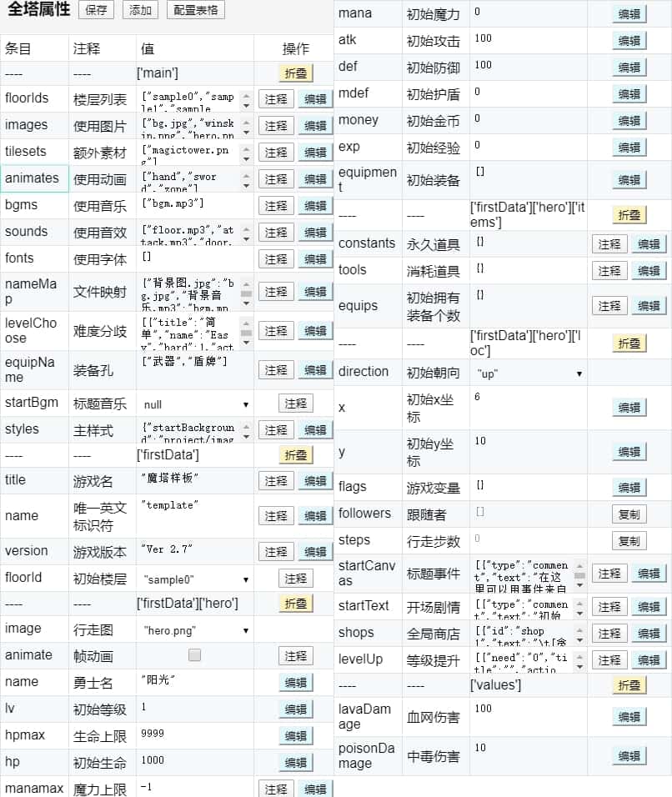This screenshot has width=672, height=797.
Task: Collapse the ['firstData']['hero'] section
Action: point(295,603)
